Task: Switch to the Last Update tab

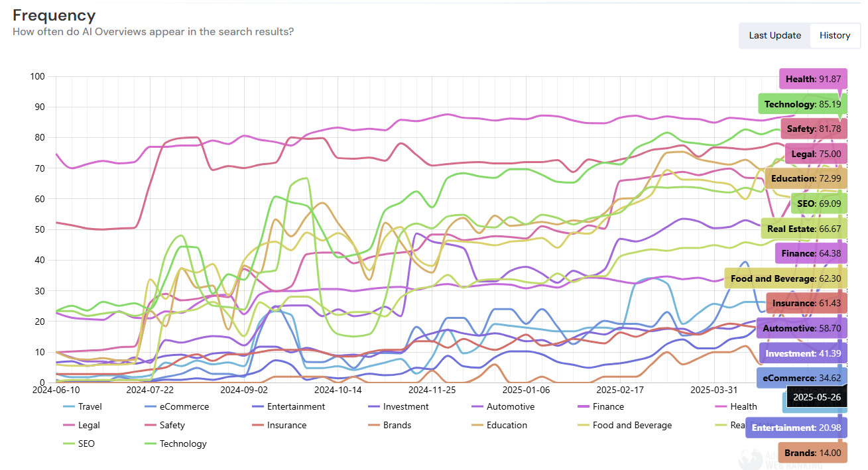Action: pos(775,36)
